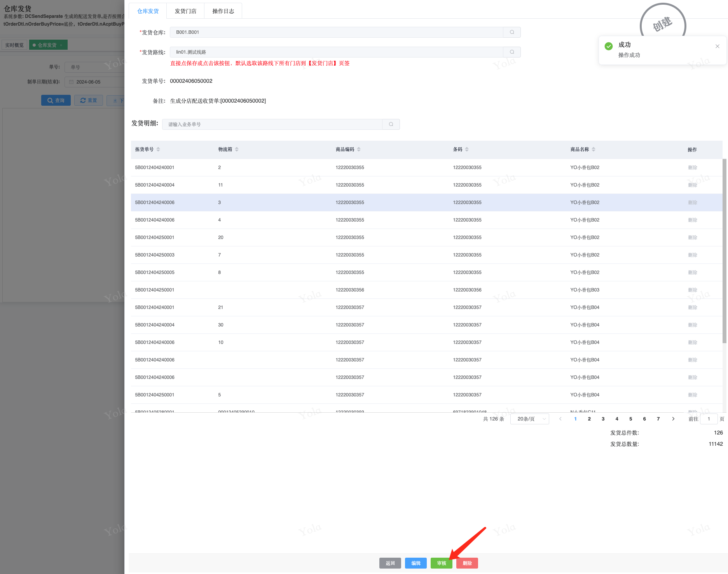Delete the row with 物流箱 2
Image resolution: width=728 pixels, height=574 pixels.
pos(693,167)
